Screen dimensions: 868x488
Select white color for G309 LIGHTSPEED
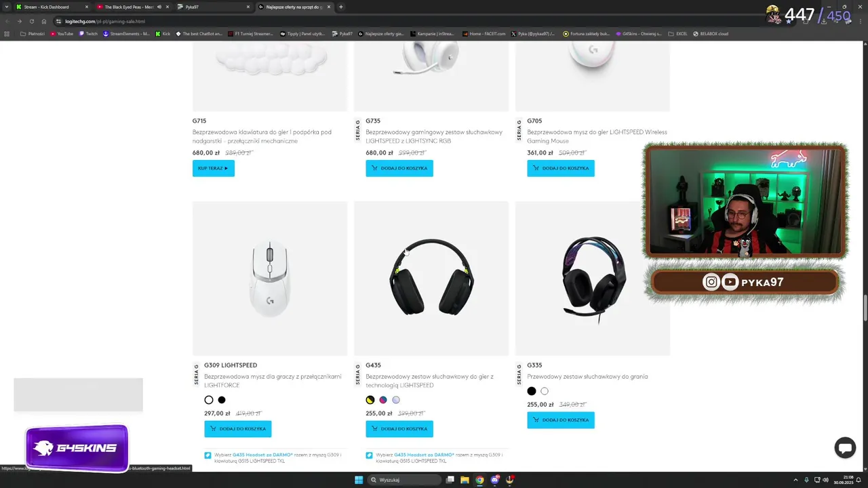[209, 400]
